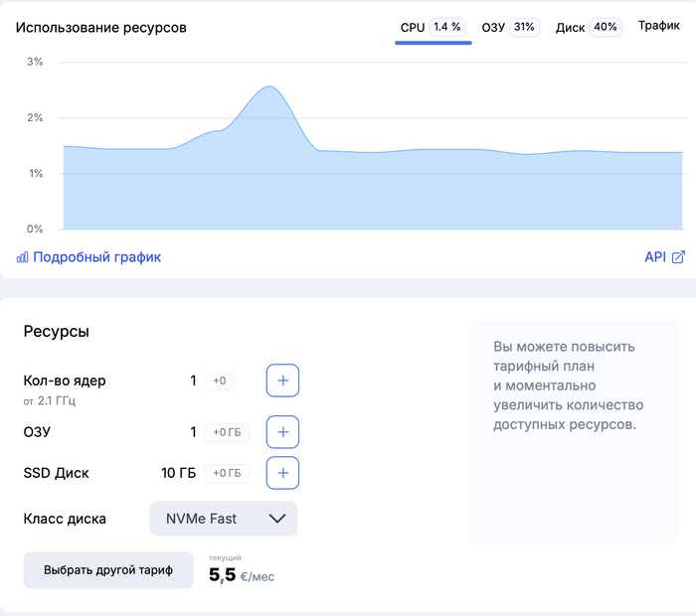Image resolution: width=696 pixels, height=616 pixels.
Task: Increase ОЗУ using its plus button
Action: point(282,432)
